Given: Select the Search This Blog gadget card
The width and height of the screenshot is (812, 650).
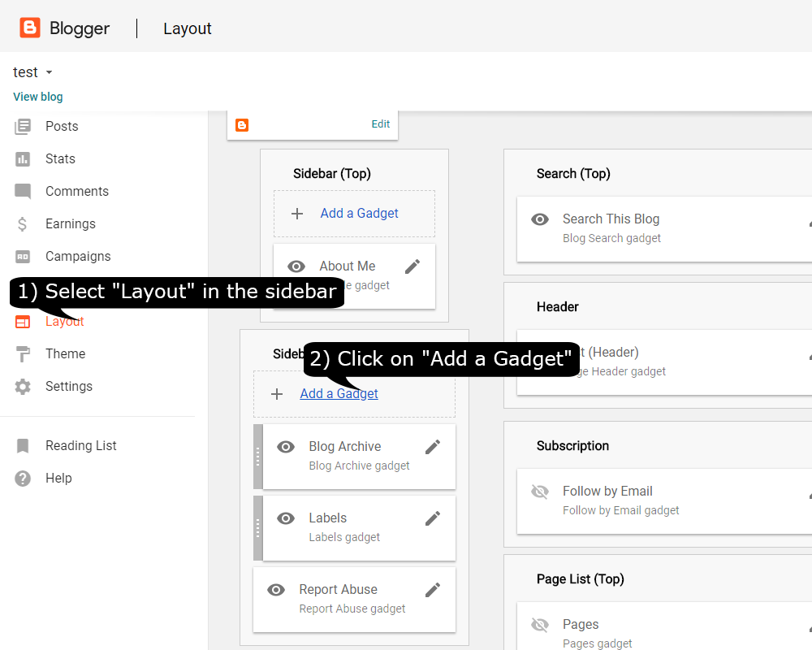Looking at the screenshot, I should 664,229.
